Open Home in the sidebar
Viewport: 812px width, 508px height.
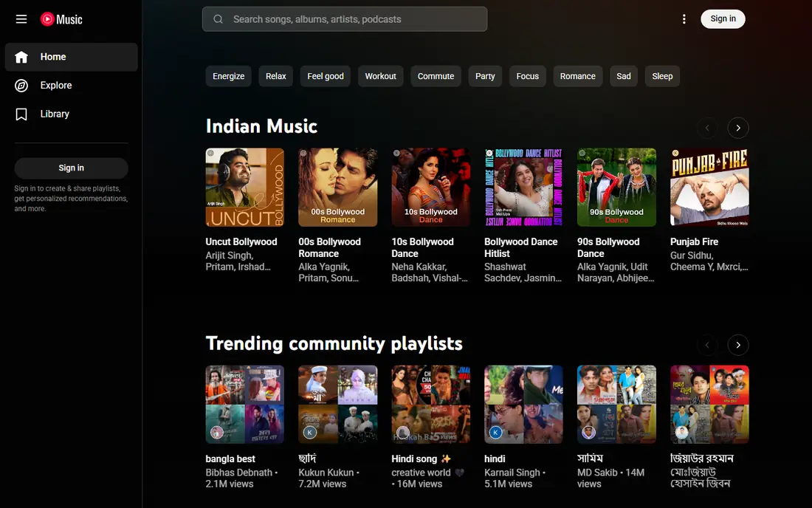tap(71, 57)
